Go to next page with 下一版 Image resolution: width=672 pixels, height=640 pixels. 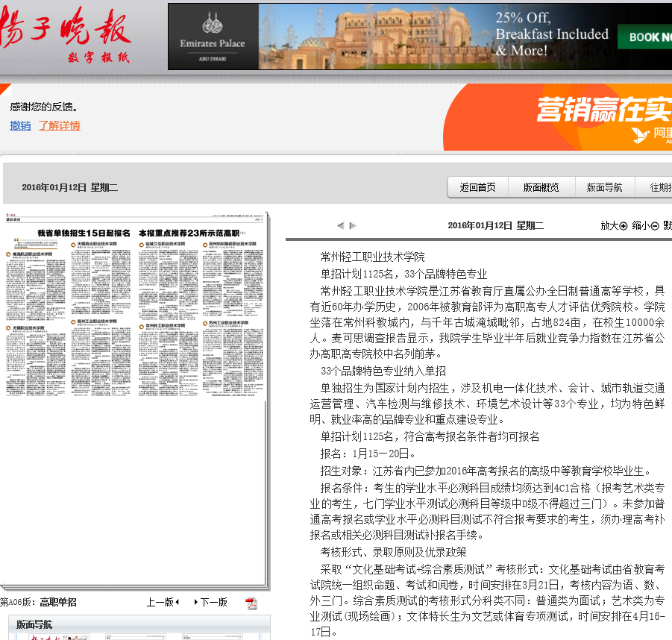[x=210, y=602]
